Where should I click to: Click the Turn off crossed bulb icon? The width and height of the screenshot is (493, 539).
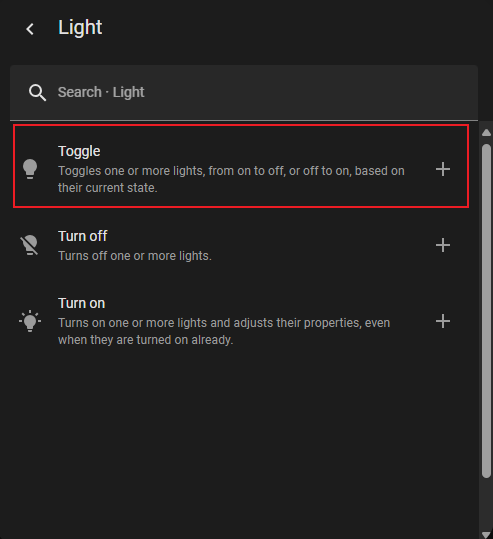30,245
